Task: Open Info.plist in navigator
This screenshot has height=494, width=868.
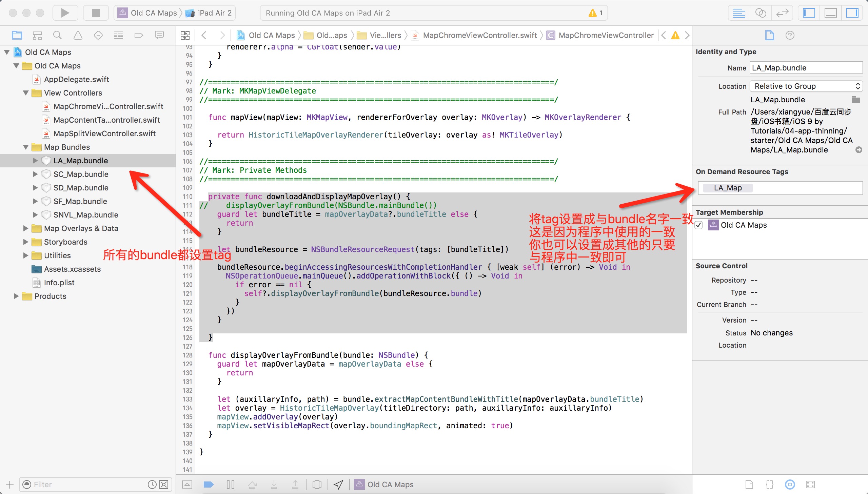Action: click(59, 283)
